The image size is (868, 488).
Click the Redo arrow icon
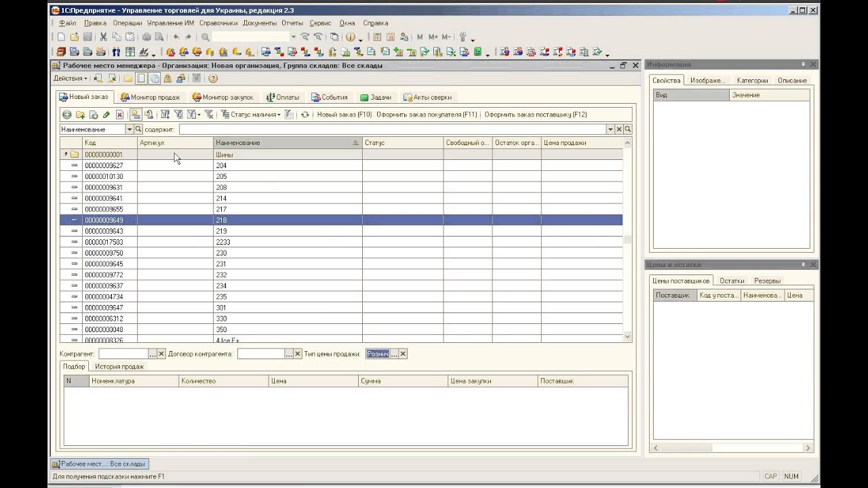click(189, 37)
